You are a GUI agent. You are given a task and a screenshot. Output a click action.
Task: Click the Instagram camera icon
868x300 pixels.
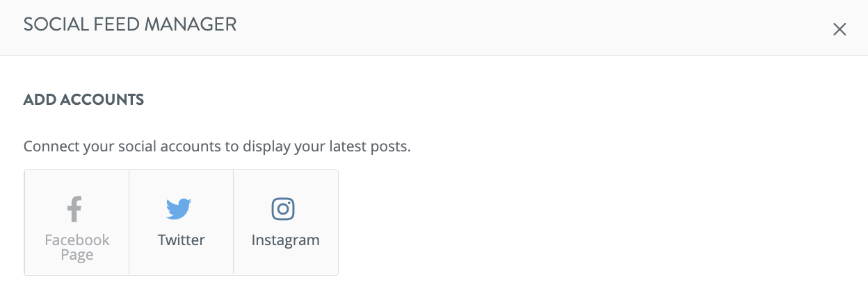point(283,209)
